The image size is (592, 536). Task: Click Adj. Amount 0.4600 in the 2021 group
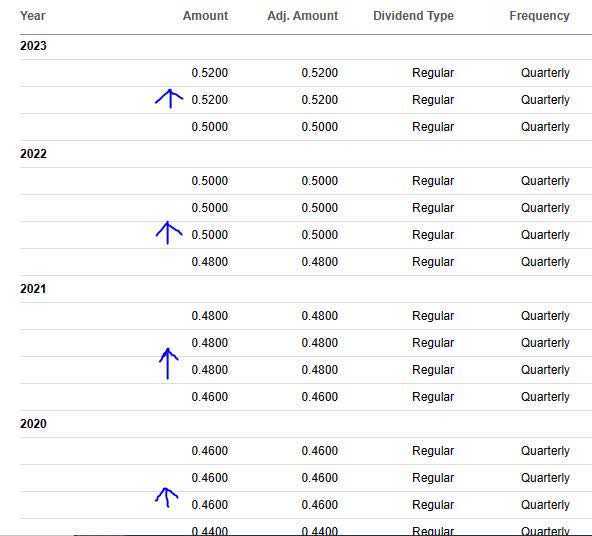click(x=319, y=397)
